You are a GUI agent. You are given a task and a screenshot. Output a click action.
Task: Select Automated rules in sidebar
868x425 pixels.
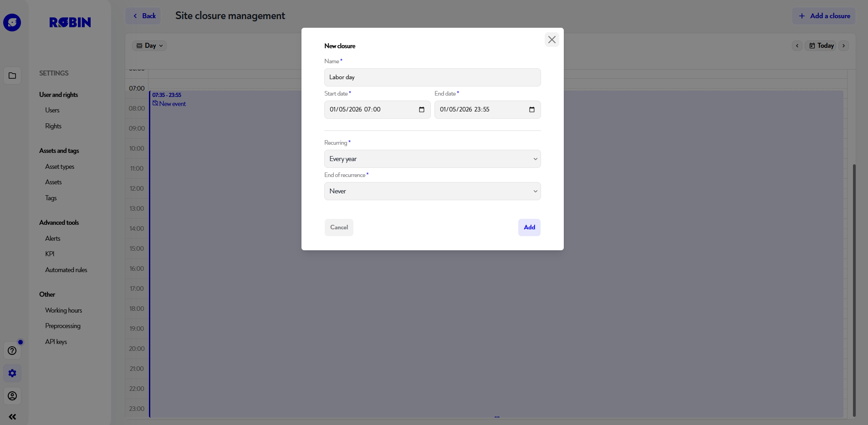(66, 270)
